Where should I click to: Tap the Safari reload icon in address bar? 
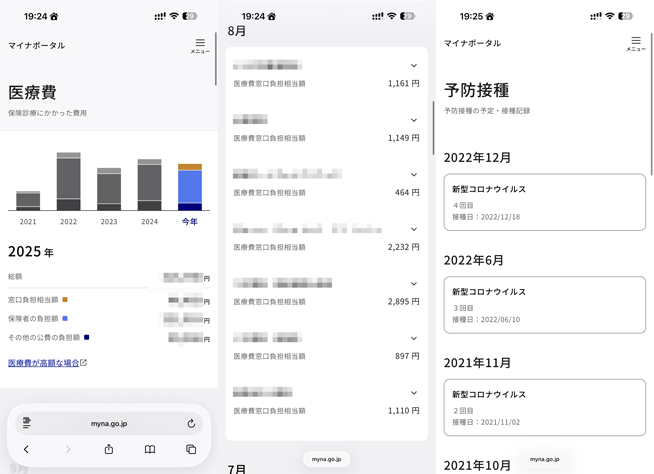pyautogui.click(x=191, y=423)
